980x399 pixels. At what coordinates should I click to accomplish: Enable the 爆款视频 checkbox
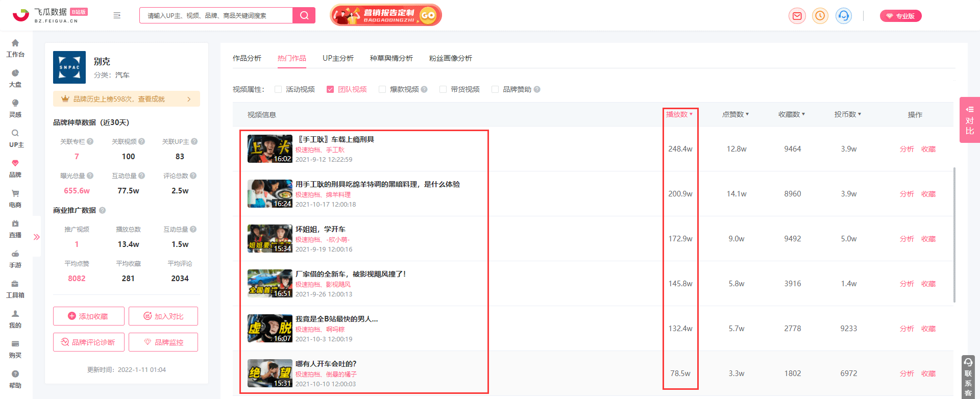(x=382, y=89)
